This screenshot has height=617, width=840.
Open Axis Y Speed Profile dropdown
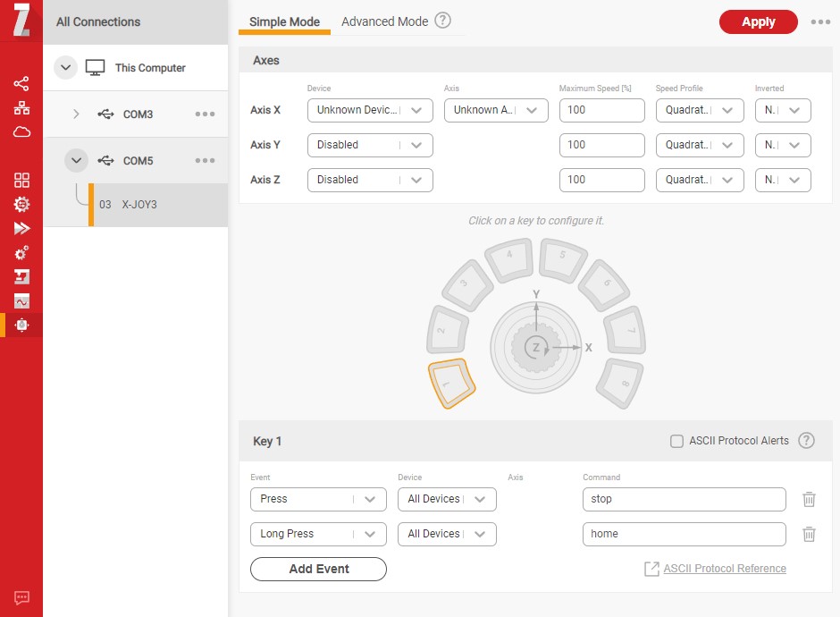pyautogui.click(x=700, y=145)
